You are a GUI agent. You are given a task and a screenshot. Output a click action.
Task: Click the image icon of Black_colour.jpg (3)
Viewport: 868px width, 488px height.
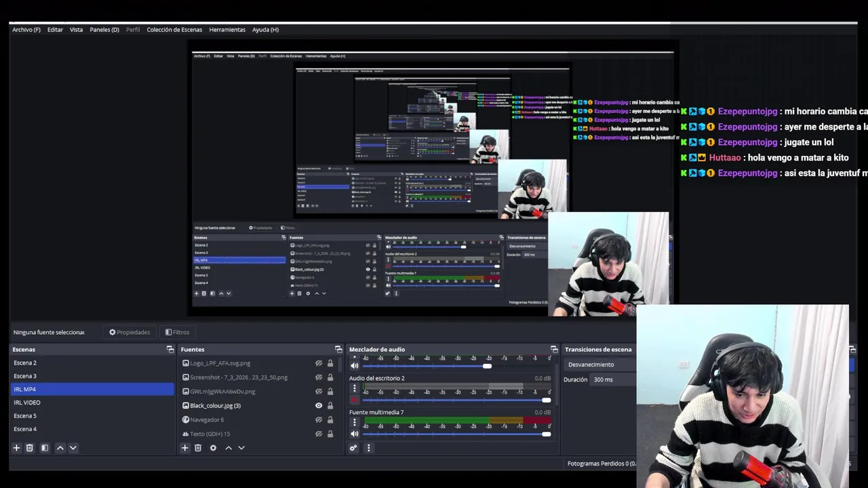point(186,405)
